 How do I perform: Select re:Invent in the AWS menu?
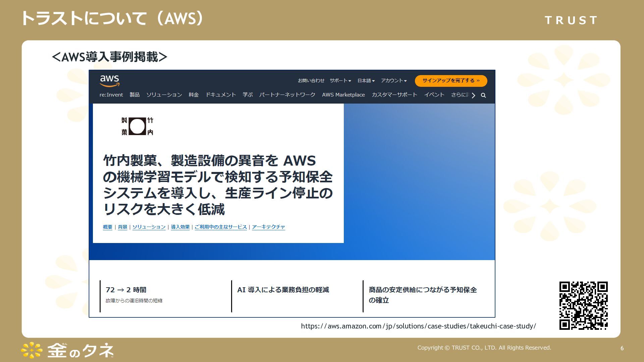(111, 95)
